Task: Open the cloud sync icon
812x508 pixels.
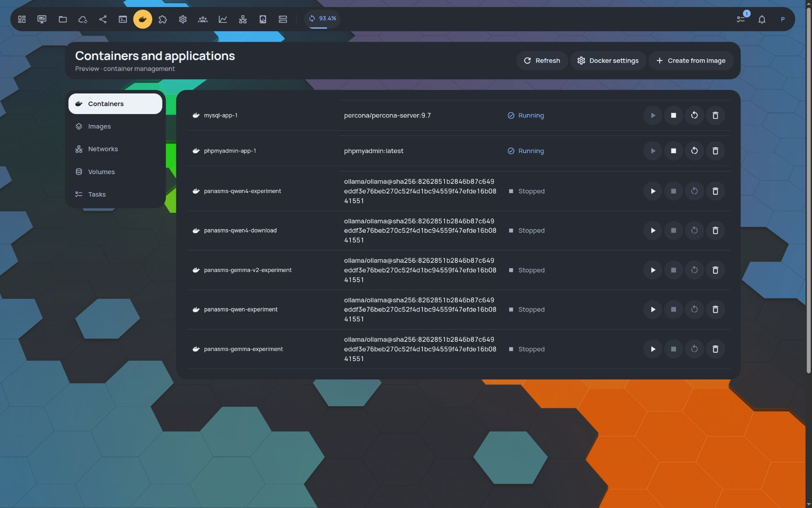Action: pyautogui.click(x=83, y=19)
